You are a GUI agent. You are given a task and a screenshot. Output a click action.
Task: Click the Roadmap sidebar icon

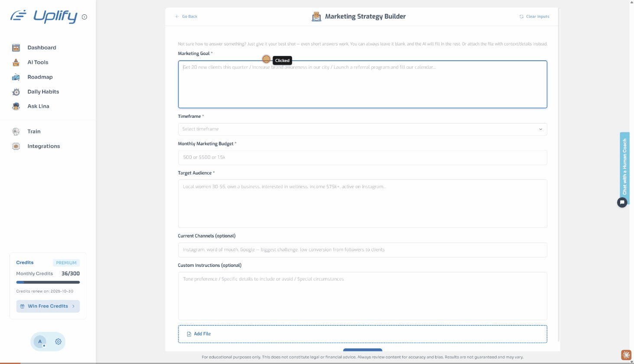[x=16, y=77]
